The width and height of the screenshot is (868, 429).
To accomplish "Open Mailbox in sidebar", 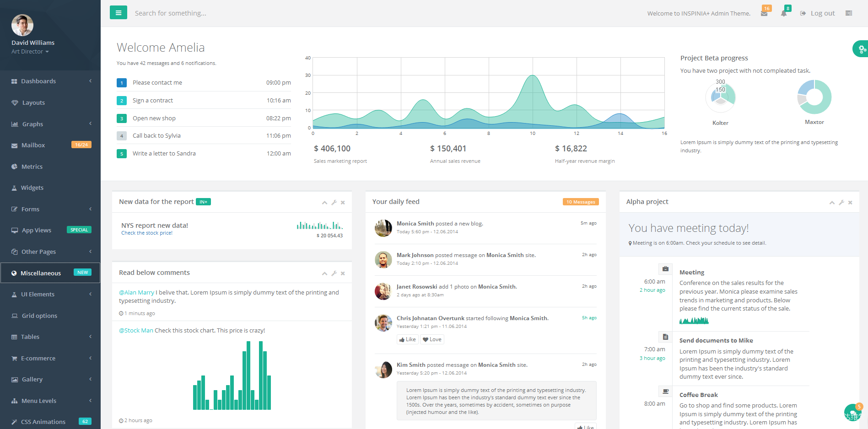I will tap(50, 145).
